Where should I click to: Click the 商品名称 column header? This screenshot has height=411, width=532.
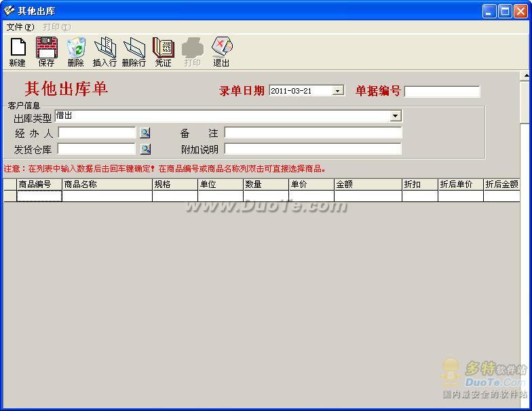point(107,184)
